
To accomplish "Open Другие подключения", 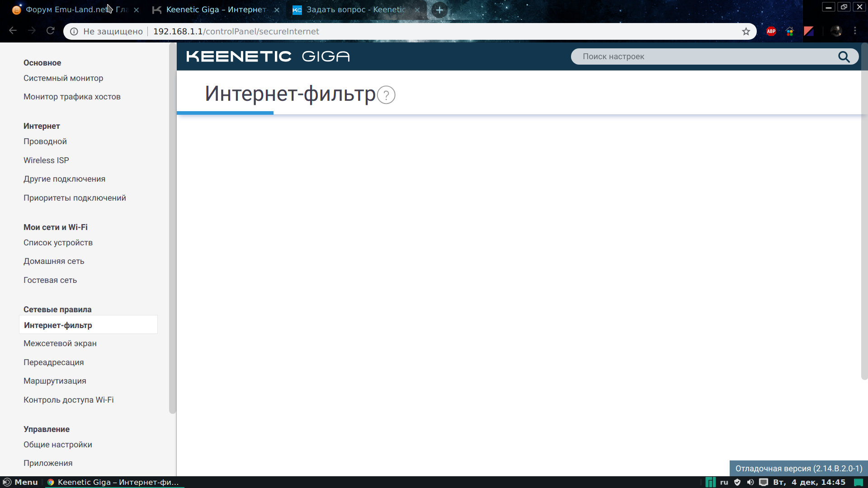I will 64,179.
